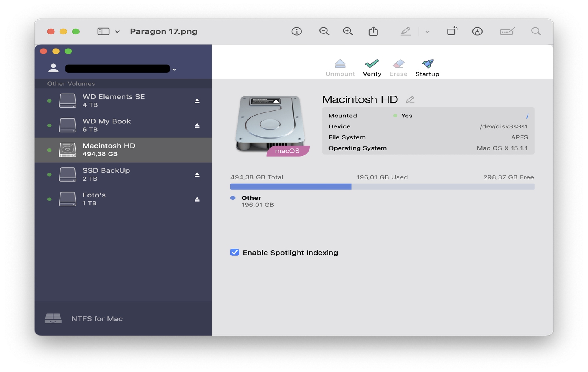Click the pencil icon to rename Macintosh HD
Screen dimensions: 588x372
(410, 99)
